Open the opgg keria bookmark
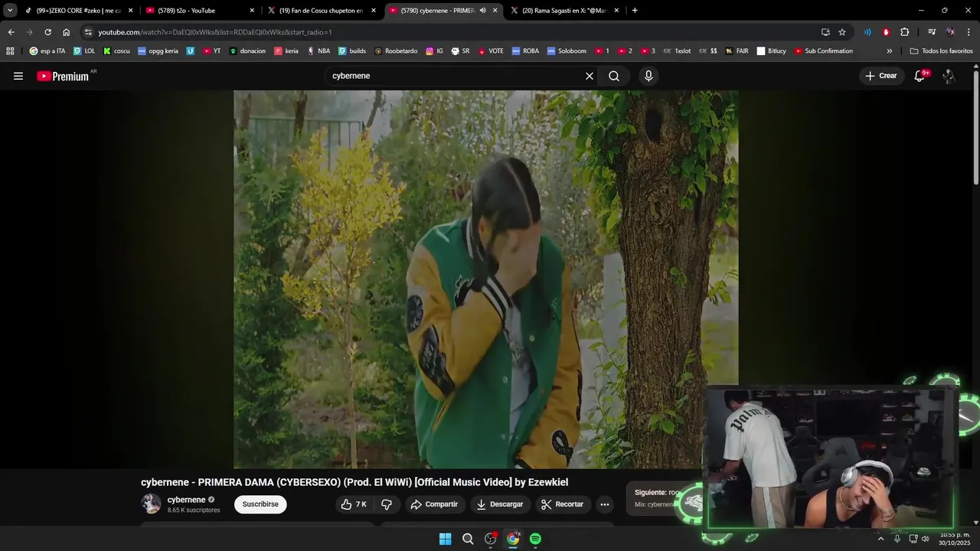 click(x=158, y=51)
